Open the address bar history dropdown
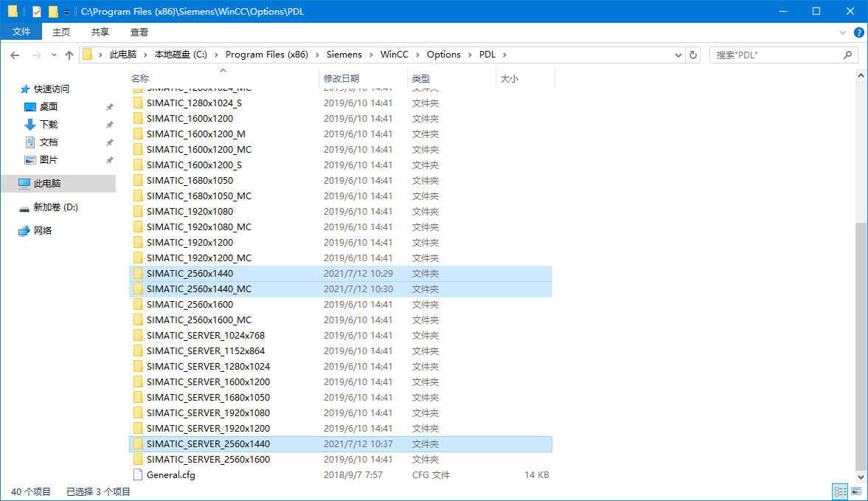Screen dimensions: 868x501 coord(678,55)
